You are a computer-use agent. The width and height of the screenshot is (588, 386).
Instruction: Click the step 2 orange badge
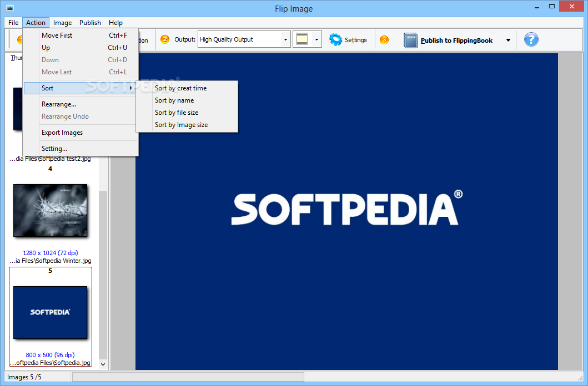tap(164, 39)
